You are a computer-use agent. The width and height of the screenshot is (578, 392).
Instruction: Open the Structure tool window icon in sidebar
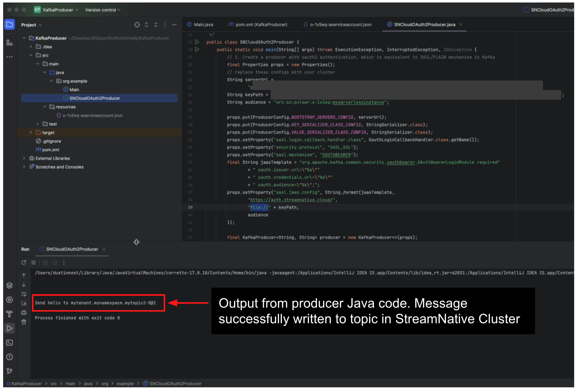coord(9,43)
